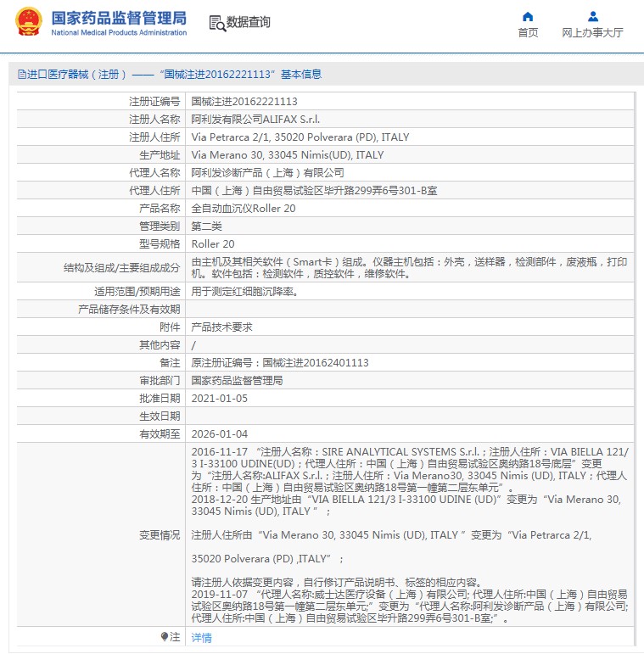Viewport: 644px width, 654px height.
Task: Click structure description starting 由主机及其相关软件
Action: coord(409,268)
